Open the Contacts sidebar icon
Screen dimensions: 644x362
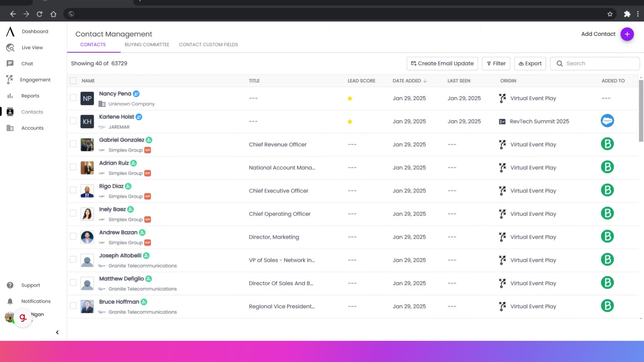10,112
